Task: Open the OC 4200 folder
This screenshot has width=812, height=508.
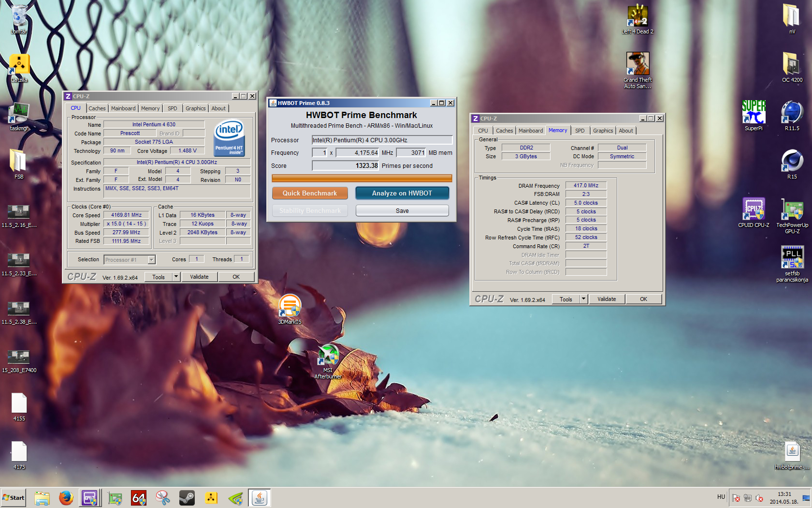Action: (x=792, y=67)
